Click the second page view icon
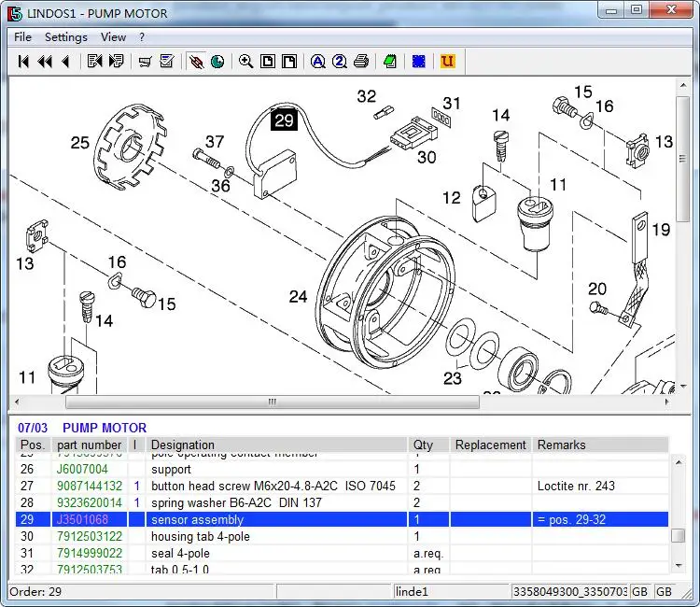The width and height of the screenshot is (700, 607). (289, 62)
